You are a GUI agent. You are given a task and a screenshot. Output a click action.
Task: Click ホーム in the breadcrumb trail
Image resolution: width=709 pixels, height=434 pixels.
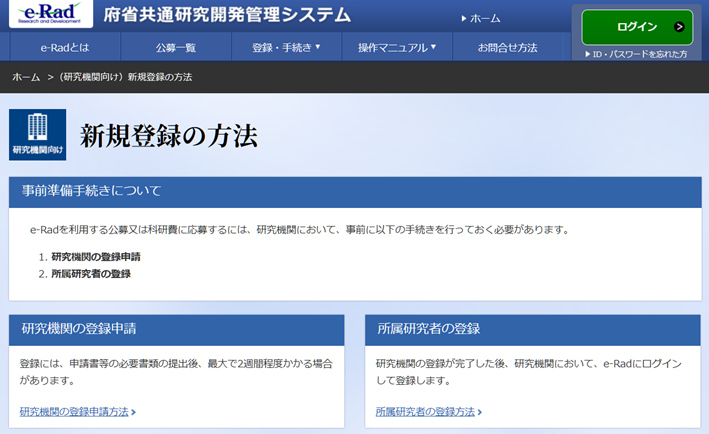click(26, 77)
